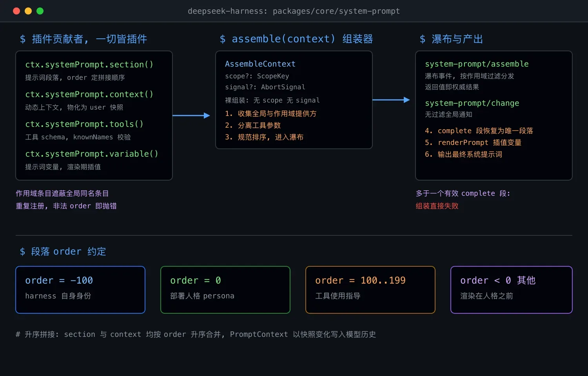
Task: Click the 瀑布与产出 heading
Action: point(451,39)
